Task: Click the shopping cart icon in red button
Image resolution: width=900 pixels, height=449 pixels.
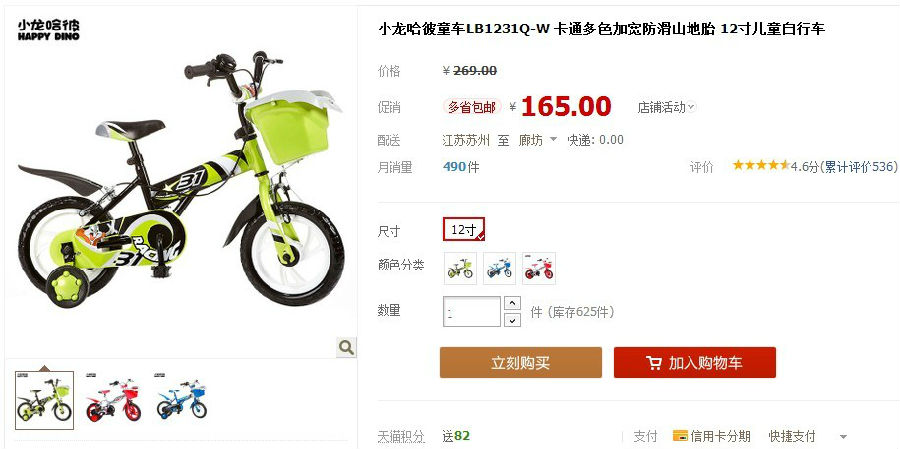Action: [x=653, y=363]
